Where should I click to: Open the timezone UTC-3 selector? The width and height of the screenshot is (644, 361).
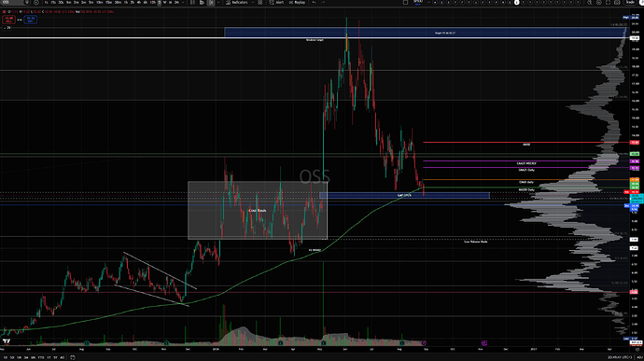(620, 357)
